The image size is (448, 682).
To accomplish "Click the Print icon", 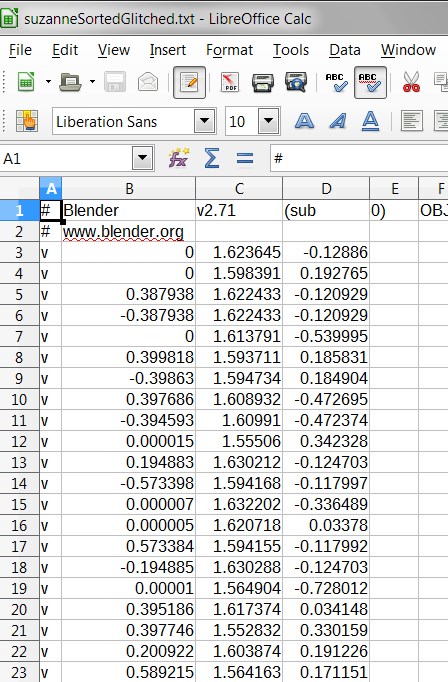I will pos(263,82).
